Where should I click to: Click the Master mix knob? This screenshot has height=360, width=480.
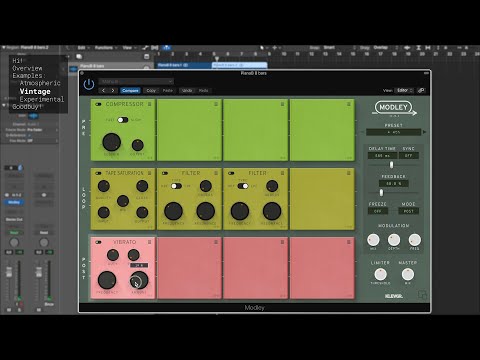point(408,274)
